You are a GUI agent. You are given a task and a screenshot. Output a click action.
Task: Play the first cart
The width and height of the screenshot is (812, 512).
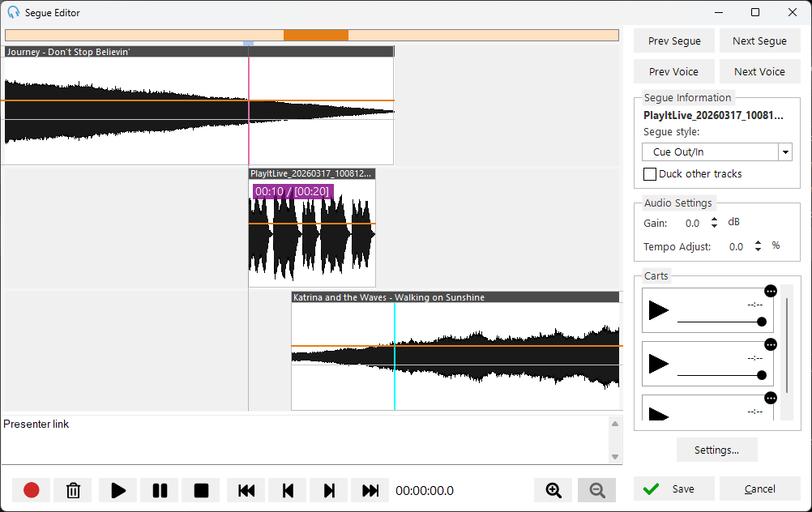658,310
